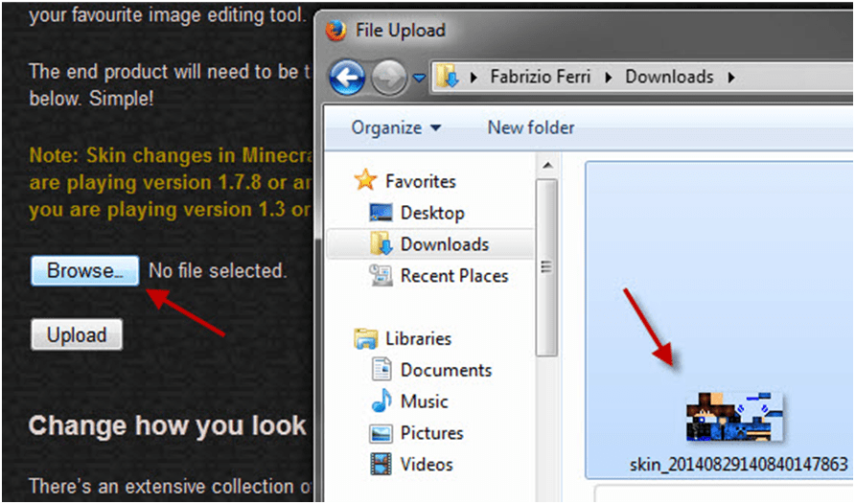
Task: Open the Organize dropdown menu
Action: [396, 127]
